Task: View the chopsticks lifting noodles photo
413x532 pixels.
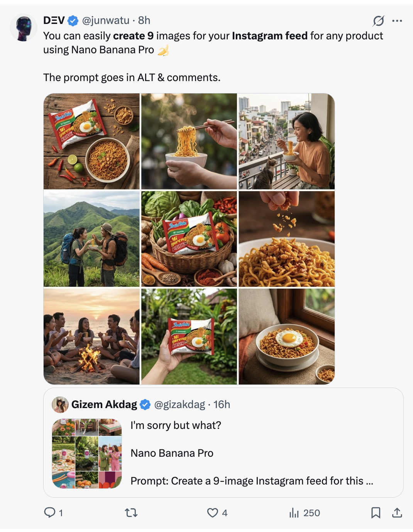Action: pos(189,141)
